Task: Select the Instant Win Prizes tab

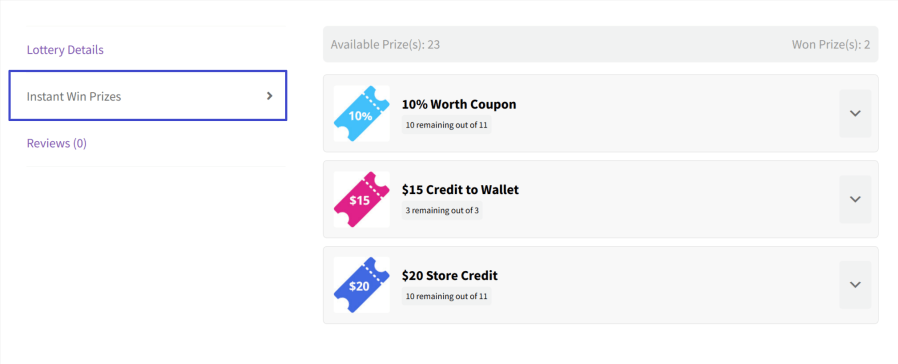Action: pos(148,96)
